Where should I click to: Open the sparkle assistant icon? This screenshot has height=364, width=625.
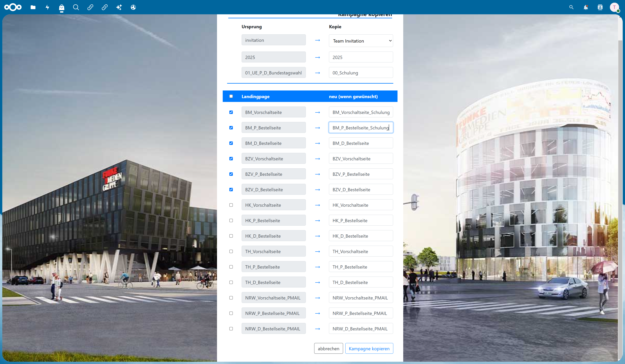119,7
